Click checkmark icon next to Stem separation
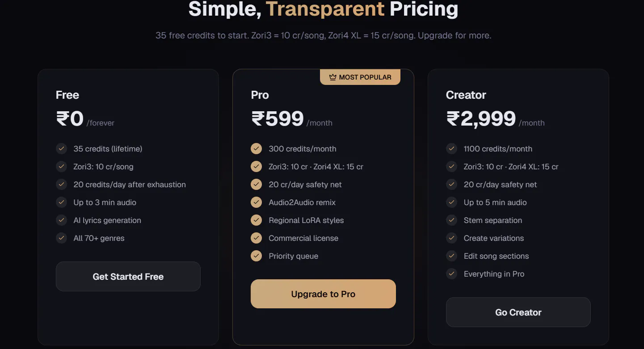Viewport: 644px width, 349px height. [x=451, y=220]
